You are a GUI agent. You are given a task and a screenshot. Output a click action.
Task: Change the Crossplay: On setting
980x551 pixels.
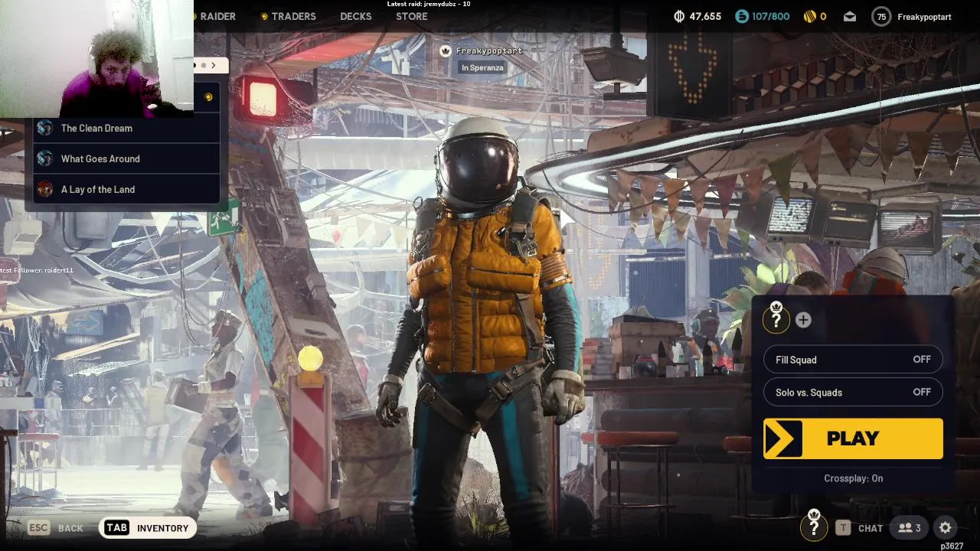(x=854, y=478)
